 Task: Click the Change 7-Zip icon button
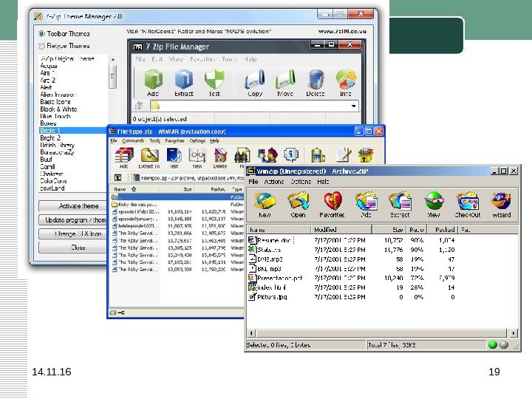point(73,233)
